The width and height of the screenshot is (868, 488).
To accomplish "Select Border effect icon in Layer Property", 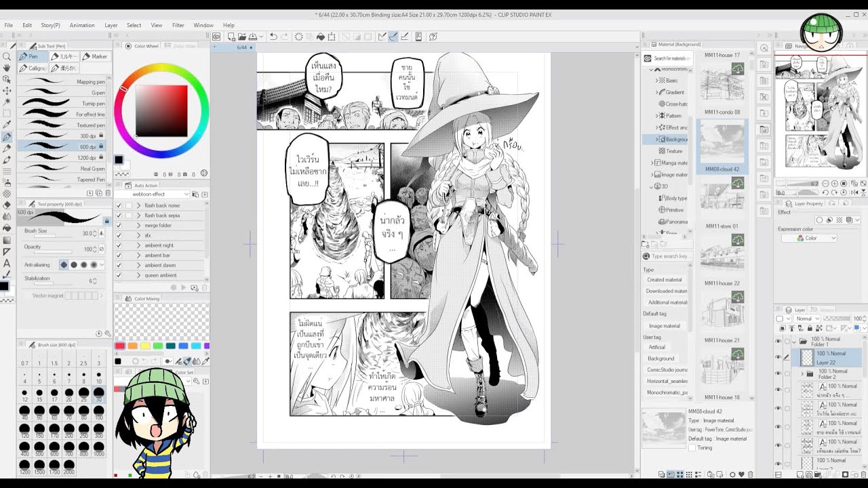I will click(x=819, y=220).
